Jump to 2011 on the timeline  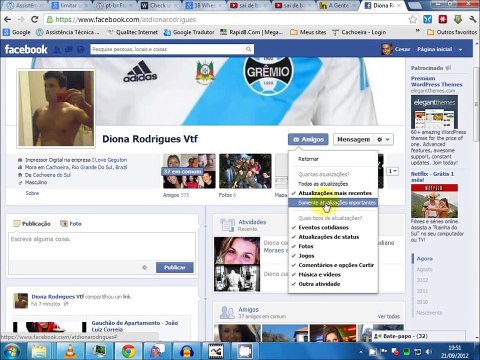click(x=422, y=291)
